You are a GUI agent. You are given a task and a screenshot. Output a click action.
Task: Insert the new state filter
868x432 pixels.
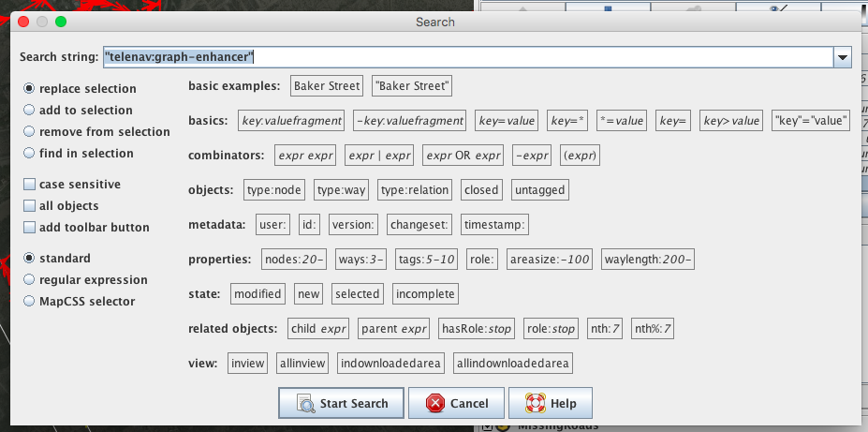(308, 294)
